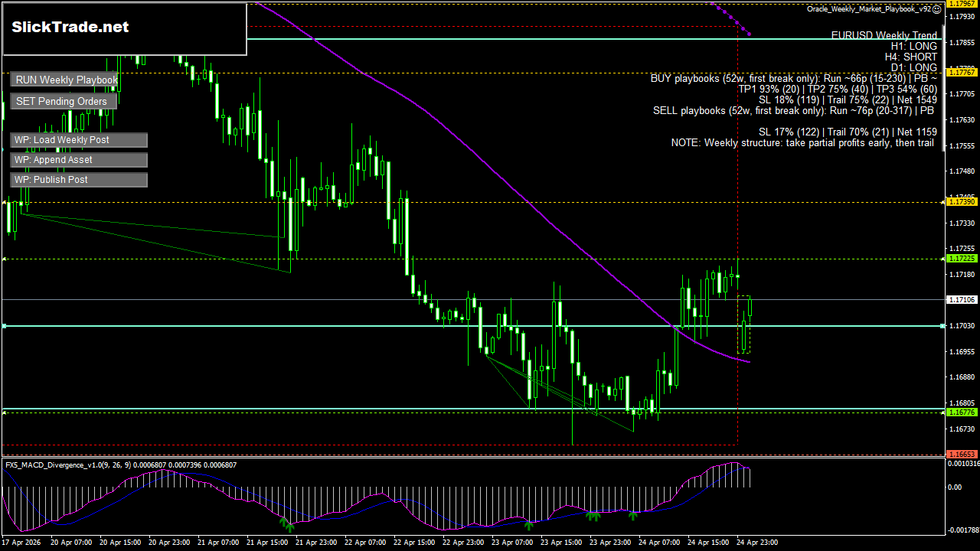Click the H1: LONG trend line
This screenshot has height=551, width=980.
tap(914, 46)
